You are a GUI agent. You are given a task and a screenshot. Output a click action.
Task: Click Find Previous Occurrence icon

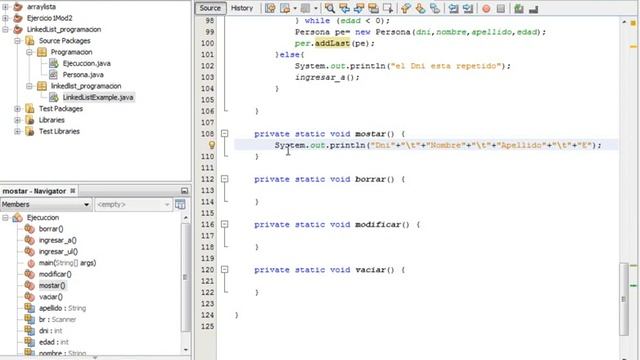(344, 8)
